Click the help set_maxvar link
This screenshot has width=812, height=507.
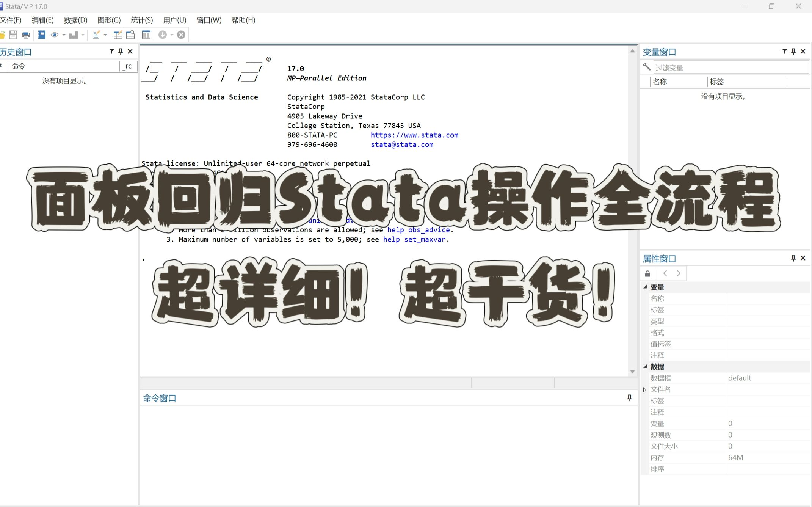pyautogui.click(x=415, y=239)
